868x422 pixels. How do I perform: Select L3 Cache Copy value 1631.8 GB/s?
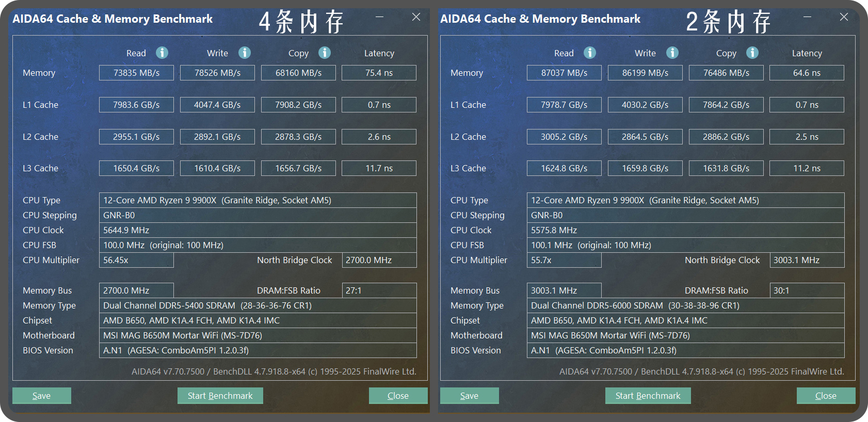click(x=726, y=168)
